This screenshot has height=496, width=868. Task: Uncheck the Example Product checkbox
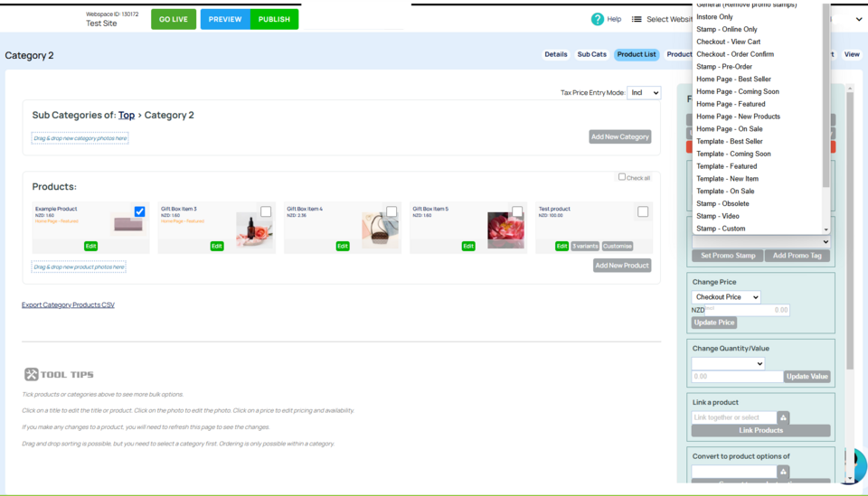pos(139,211)
